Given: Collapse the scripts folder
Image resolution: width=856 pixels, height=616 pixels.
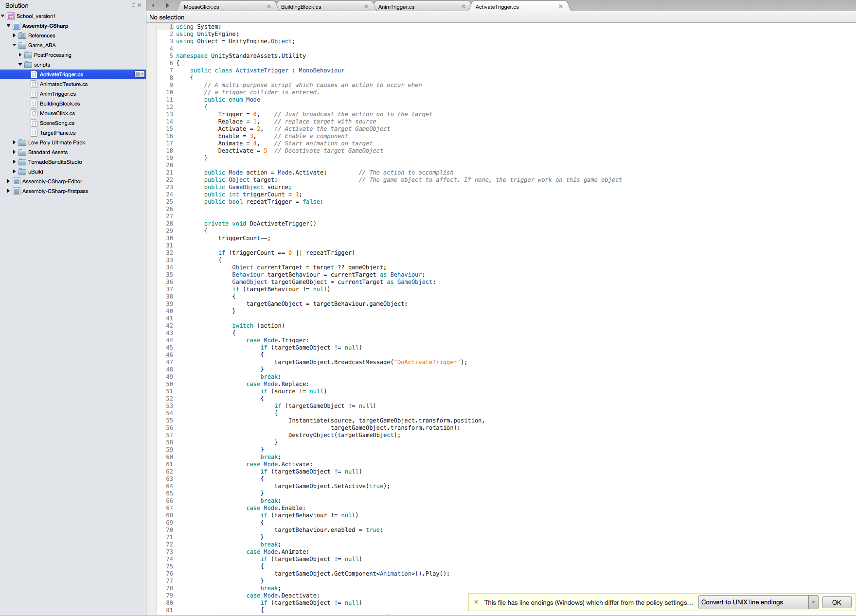Looking at the screenshot, I should pos(20,65).
